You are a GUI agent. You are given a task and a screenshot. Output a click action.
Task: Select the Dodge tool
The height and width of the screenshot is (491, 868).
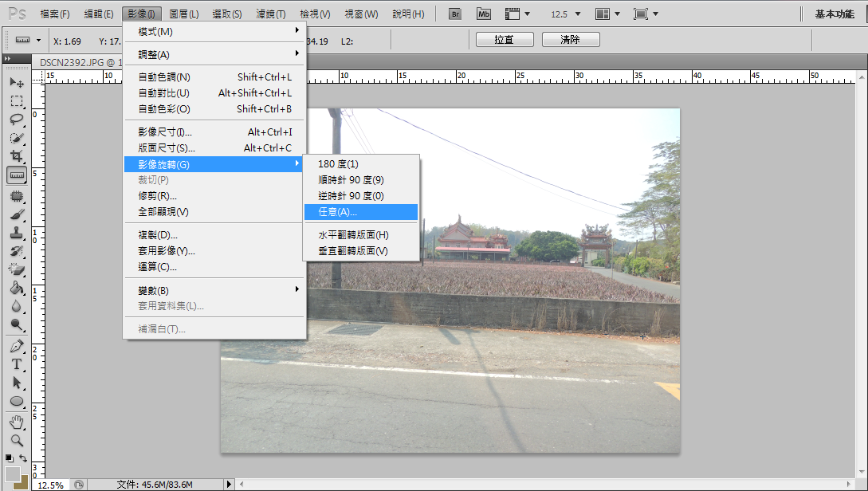click(x=17, y=324)
